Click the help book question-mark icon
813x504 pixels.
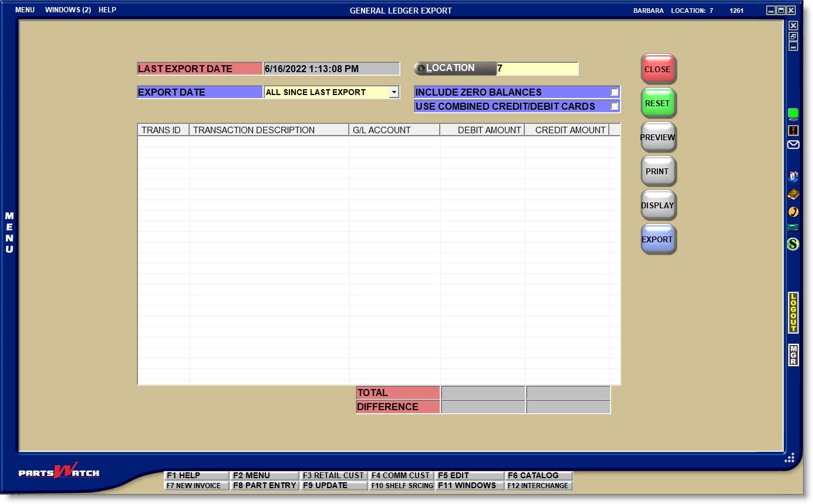click(793, 195)
